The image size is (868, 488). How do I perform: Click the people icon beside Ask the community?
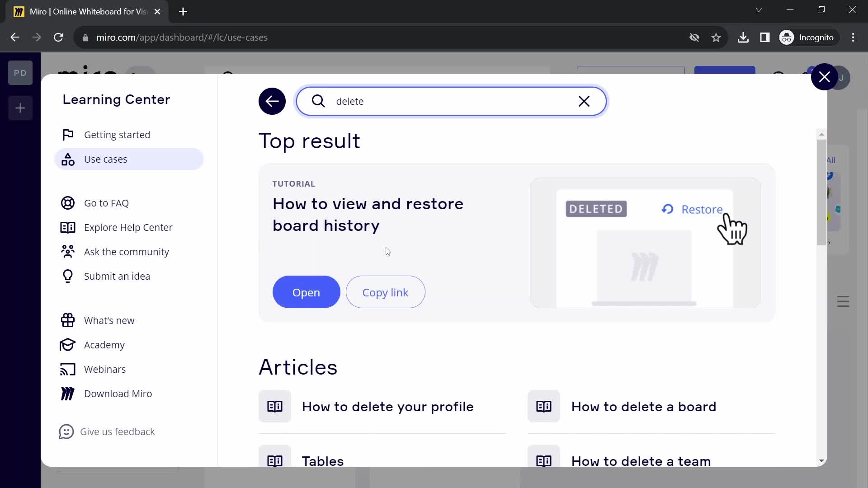(68, 251)
